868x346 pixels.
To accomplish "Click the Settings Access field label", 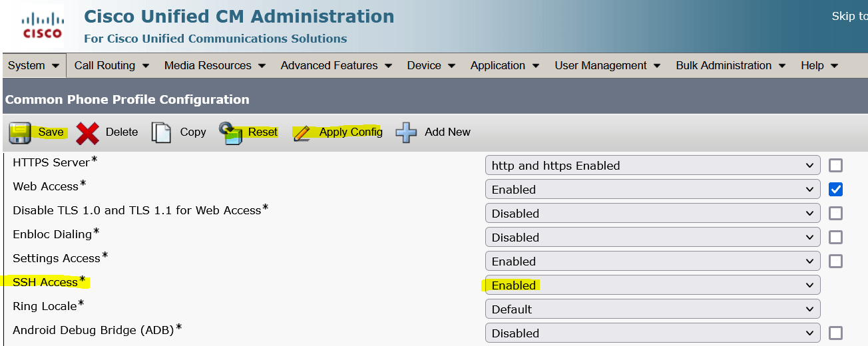I will (x=56, y=258).
